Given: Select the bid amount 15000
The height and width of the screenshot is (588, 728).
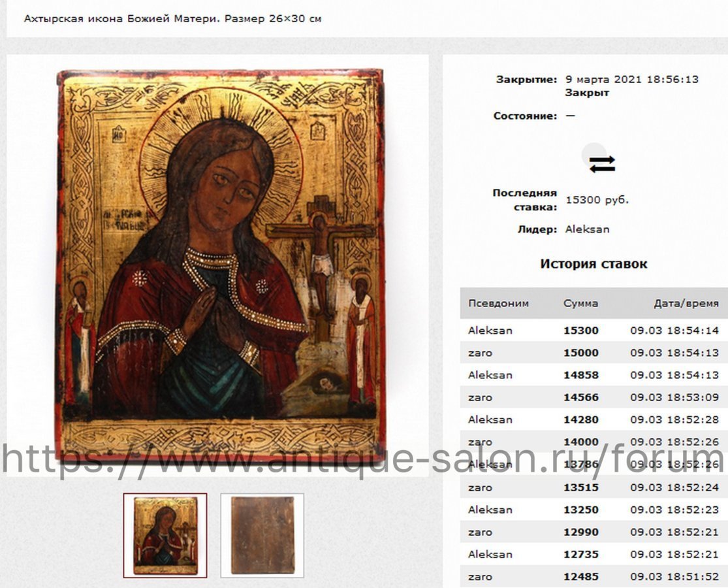Looking at the screenshot, I should (x=581, y=353).
